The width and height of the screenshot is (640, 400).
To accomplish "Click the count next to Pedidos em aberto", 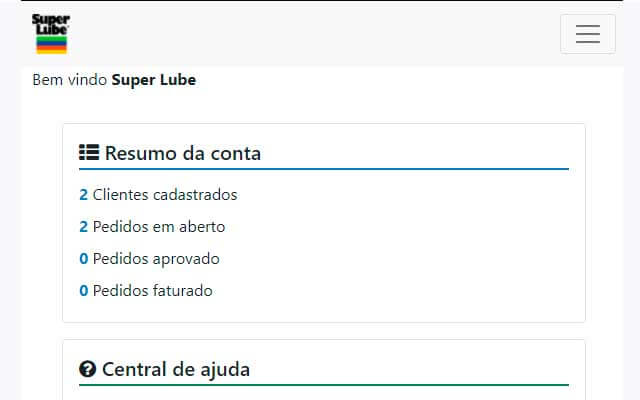I will tap(84, 227).
